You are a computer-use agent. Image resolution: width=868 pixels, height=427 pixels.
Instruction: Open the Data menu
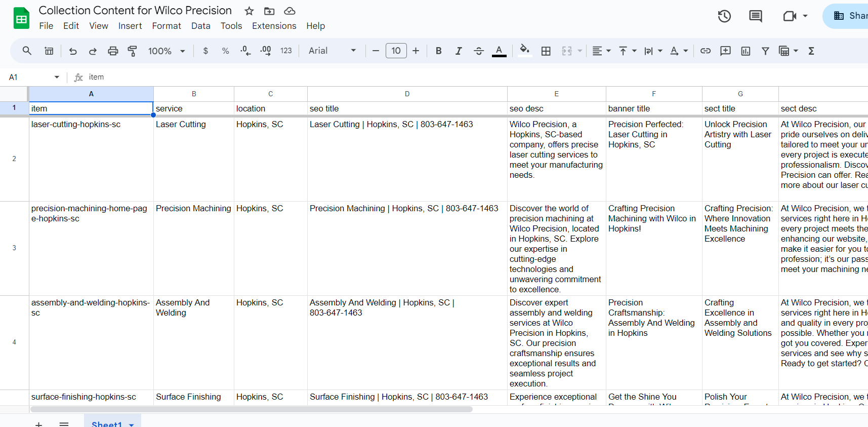pos(201,26)
